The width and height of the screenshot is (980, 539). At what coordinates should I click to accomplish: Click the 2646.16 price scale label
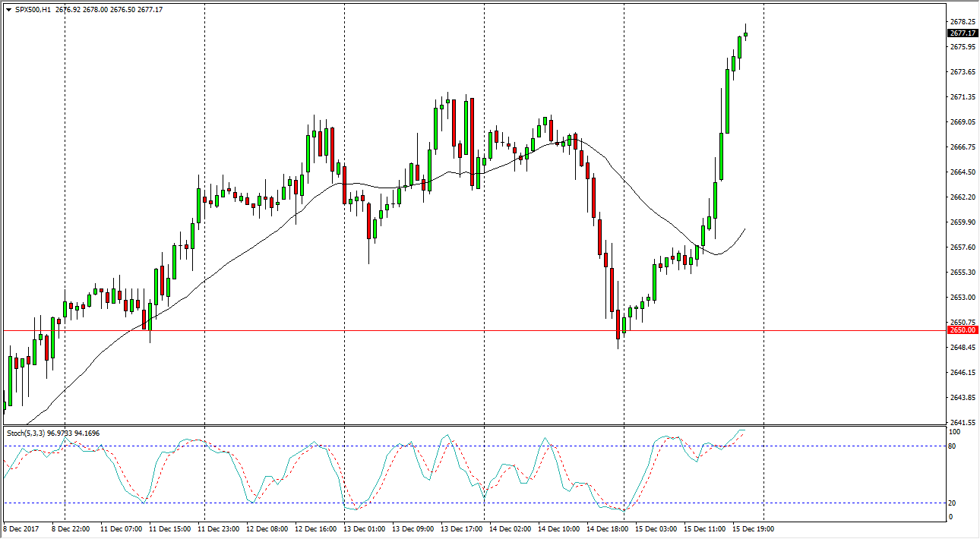(962, 373)
